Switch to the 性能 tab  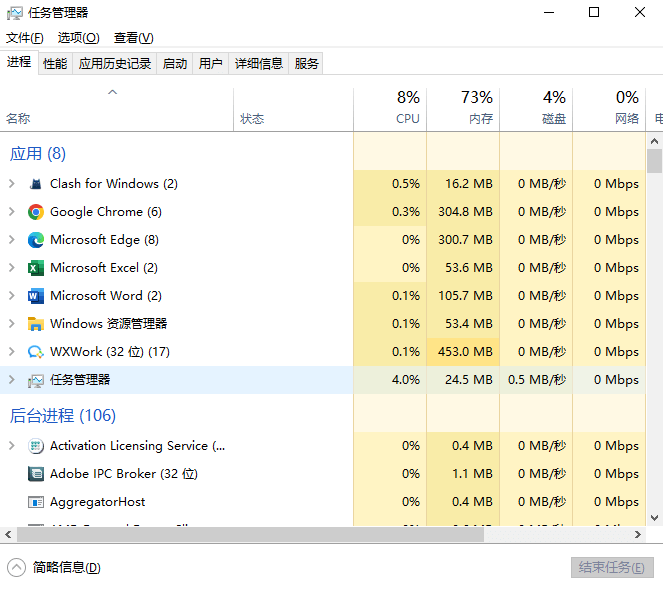click(x=55, y=64)
